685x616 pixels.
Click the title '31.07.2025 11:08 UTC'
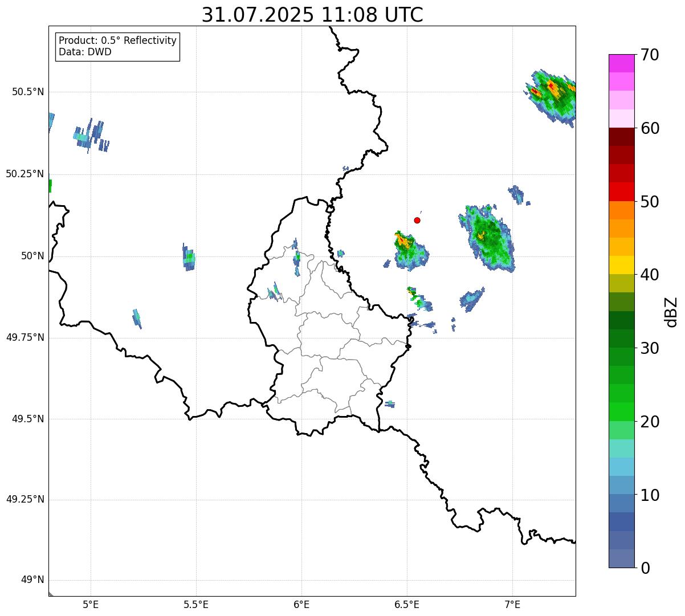point(312,15)
